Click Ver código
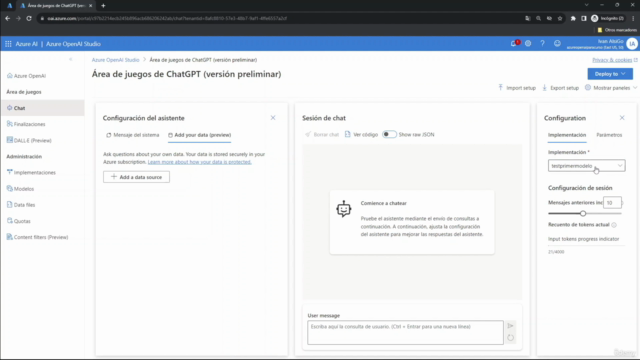 coord(361,135)
